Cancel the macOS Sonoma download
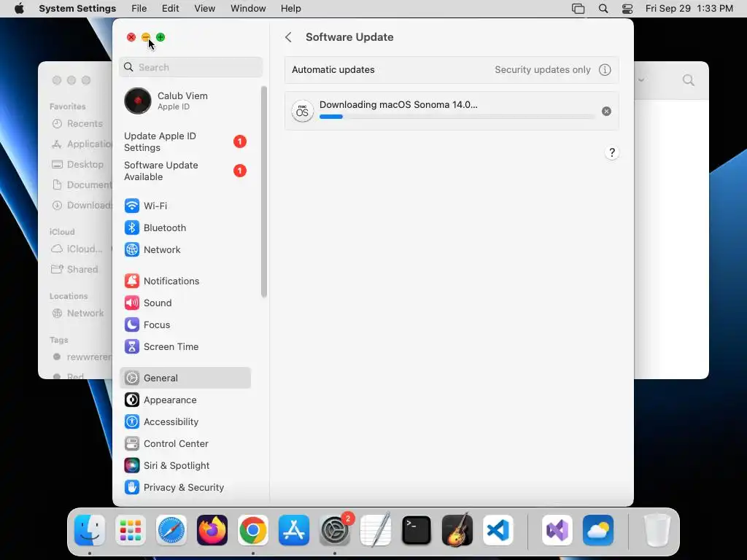This screenshot has width=747, height=560. (x=606, y=112)
